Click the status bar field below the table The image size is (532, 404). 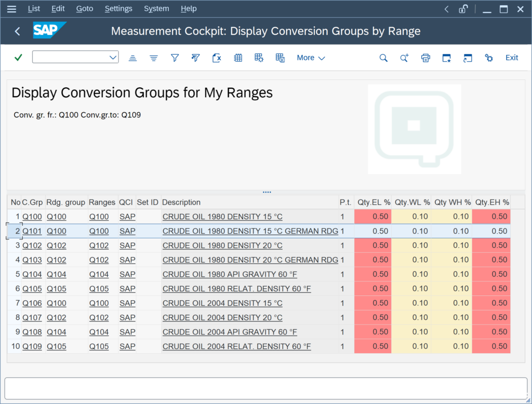[266, 388]
